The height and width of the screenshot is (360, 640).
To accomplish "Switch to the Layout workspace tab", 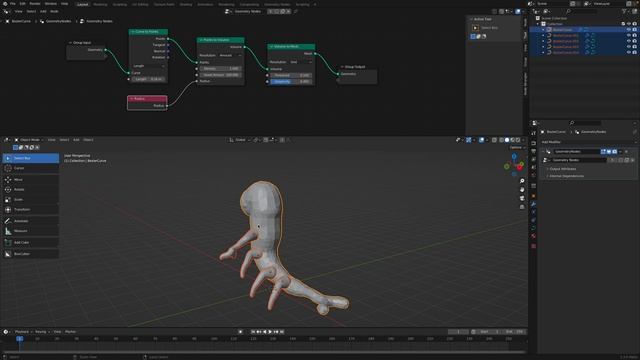I will [83, 4].
